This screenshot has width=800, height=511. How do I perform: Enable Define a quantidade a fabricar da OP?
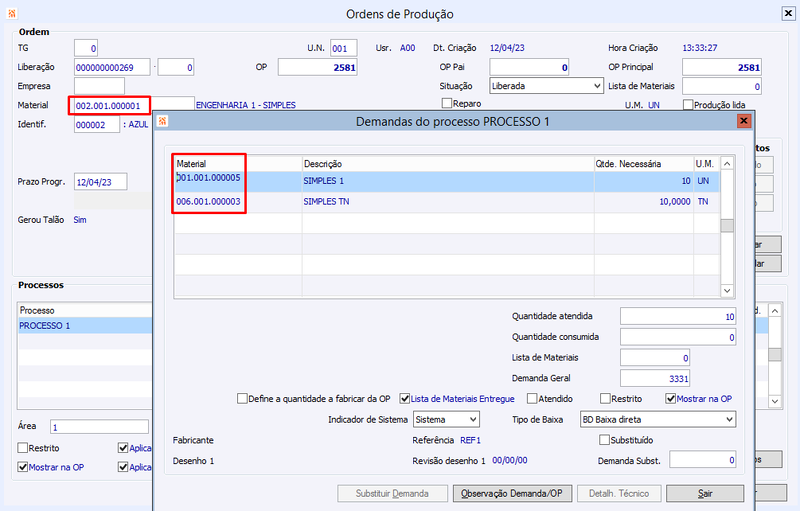click(x=242, y=398)
